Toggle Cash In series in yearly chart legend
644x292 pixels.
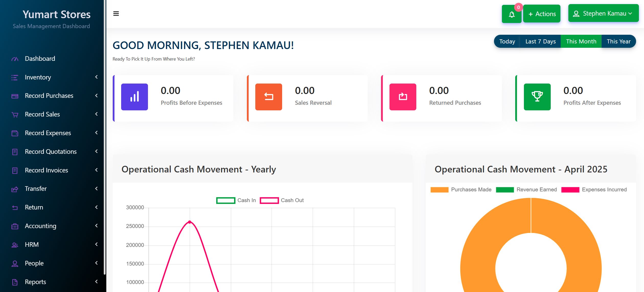236,200
